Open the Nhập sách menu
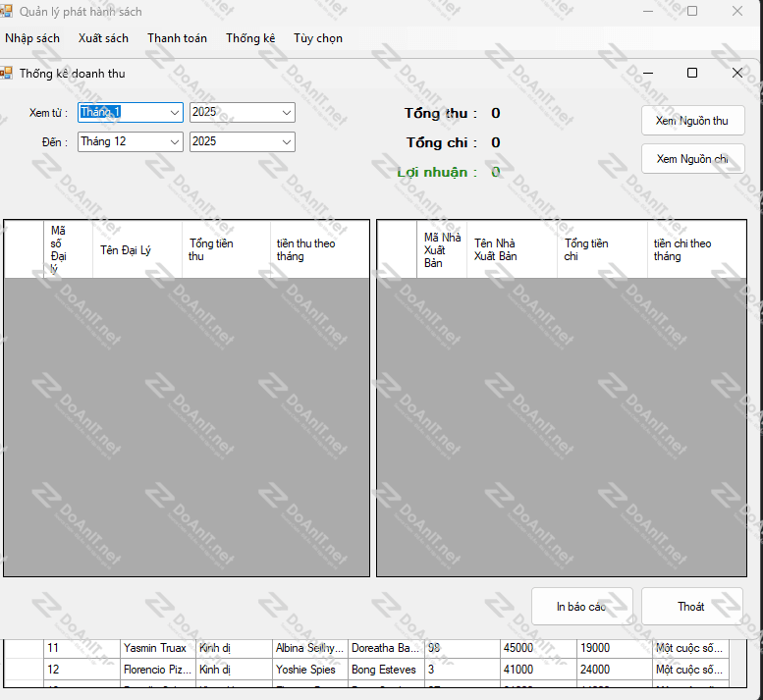Viewport: 763px width, 700px height. (x=32, y=38)
